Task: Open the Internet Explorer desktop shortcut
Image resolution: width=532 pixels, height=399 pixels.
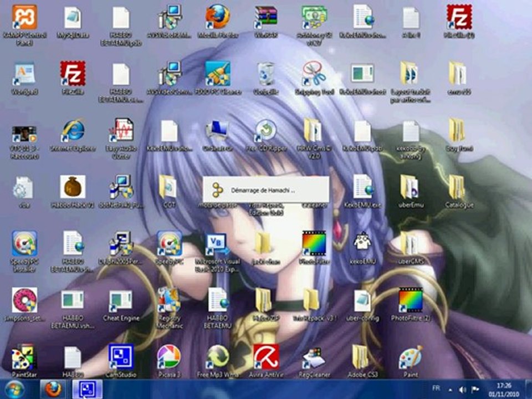Action: [x=73, y=130]
